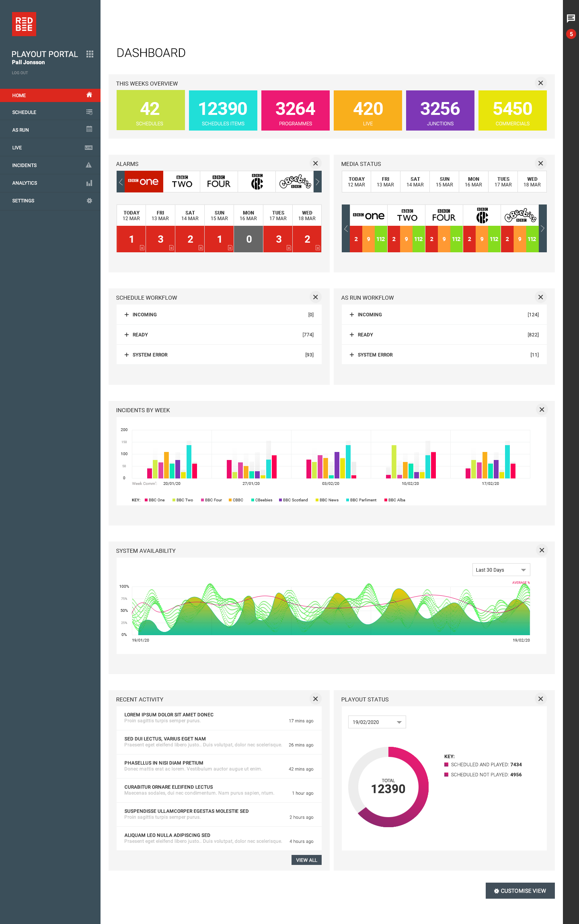579x924 pixels.
Task: Click the Log Out link
Action: [20, 73]
